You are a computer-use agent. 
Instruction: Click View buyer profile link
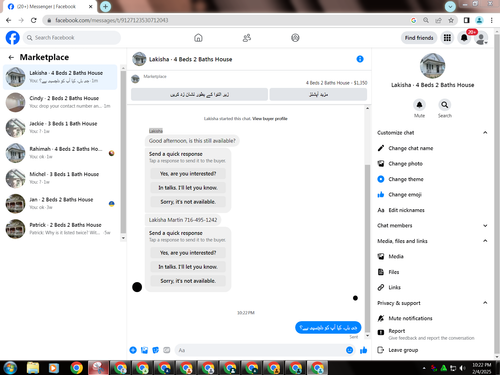click(270, 119)
